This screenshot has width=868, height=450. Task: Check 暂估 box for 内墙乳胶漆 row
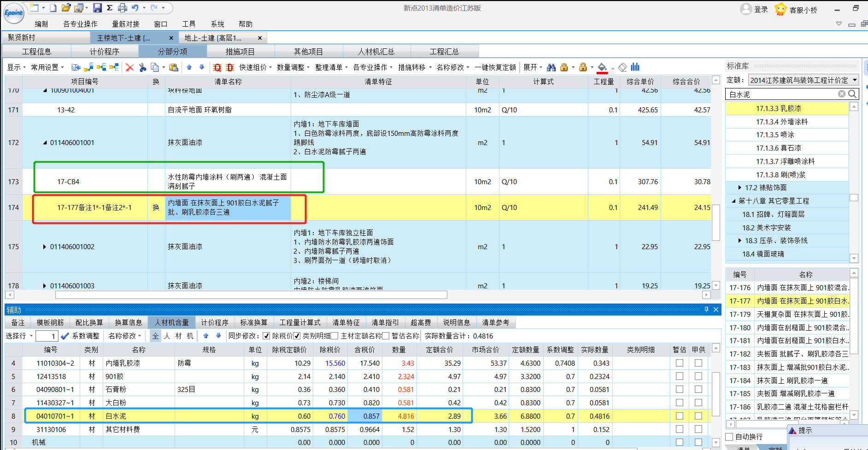point(680,363)
